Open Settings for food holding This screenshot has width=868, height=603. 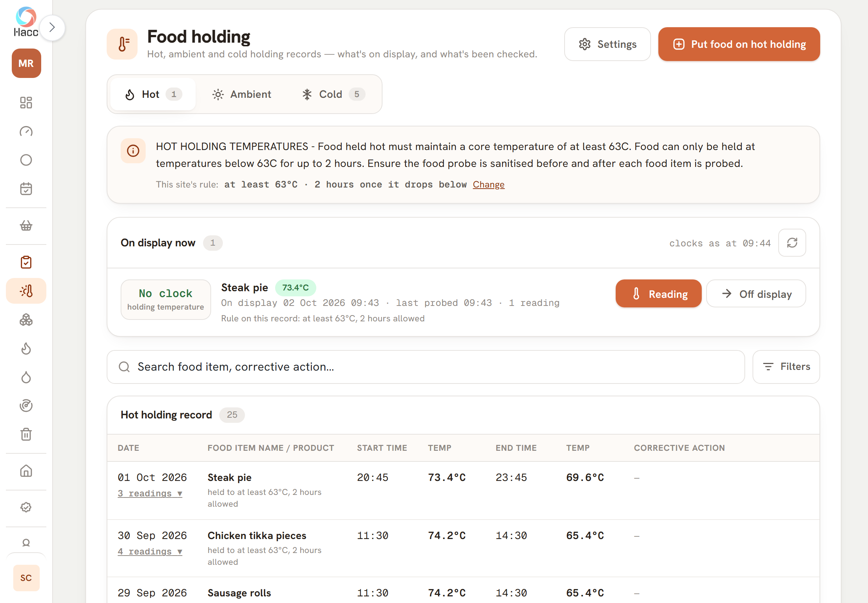[x=607, y=44]
